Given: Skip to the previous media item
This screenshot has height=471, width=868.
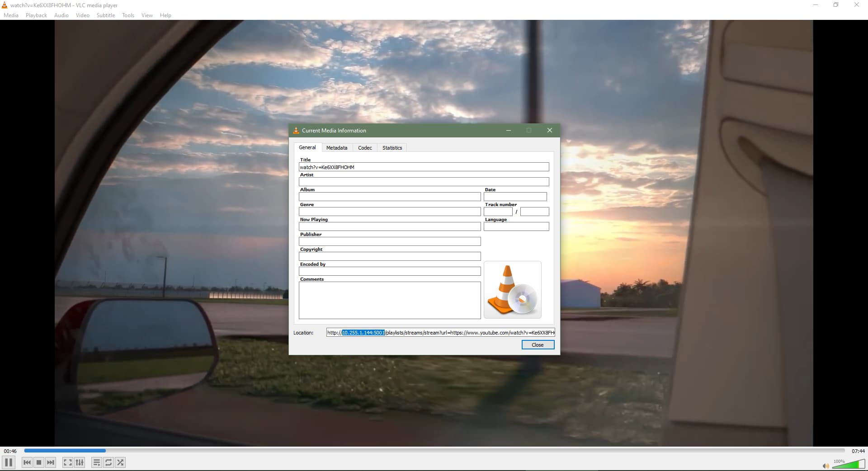Looking at the screenshot, I should pos(27,462).
